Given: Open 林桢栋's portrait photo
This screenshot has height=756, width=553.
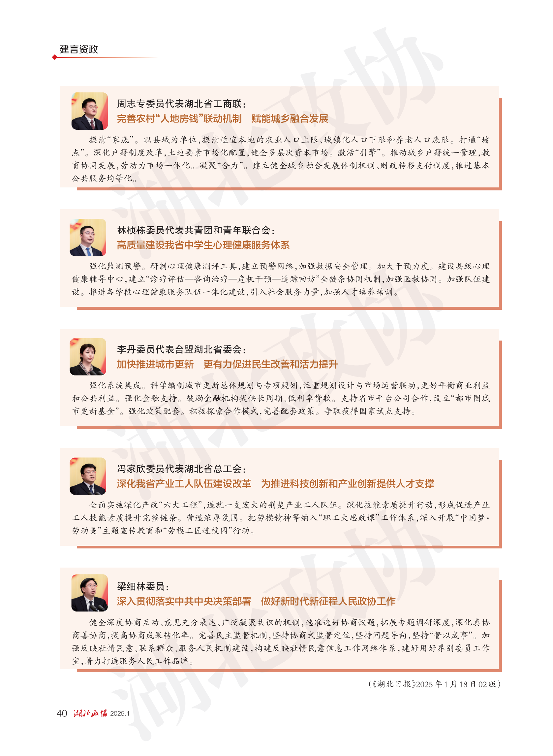Looking at the screenshot, I should (x=88, y=238).
